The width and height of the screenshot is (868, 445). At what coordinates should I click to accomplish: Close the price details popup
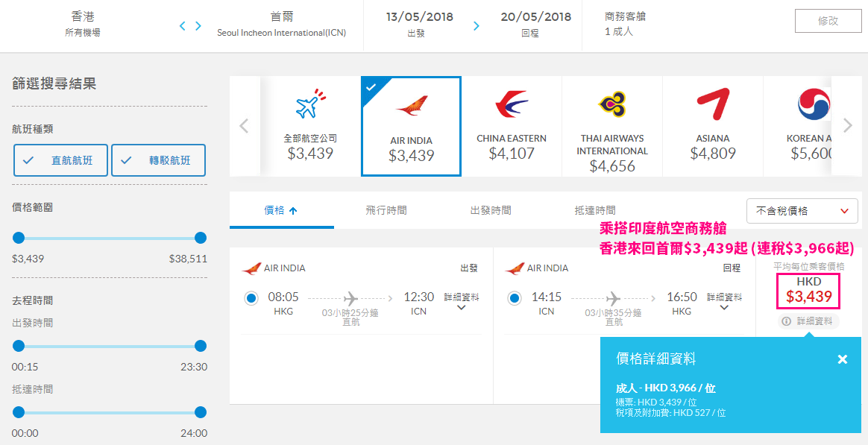pyautogui.click(x=843, y=359)
